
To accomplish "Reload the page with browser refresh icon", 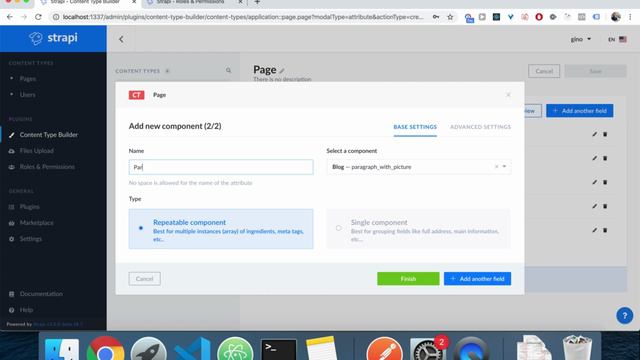I will (x=38, y=17).
